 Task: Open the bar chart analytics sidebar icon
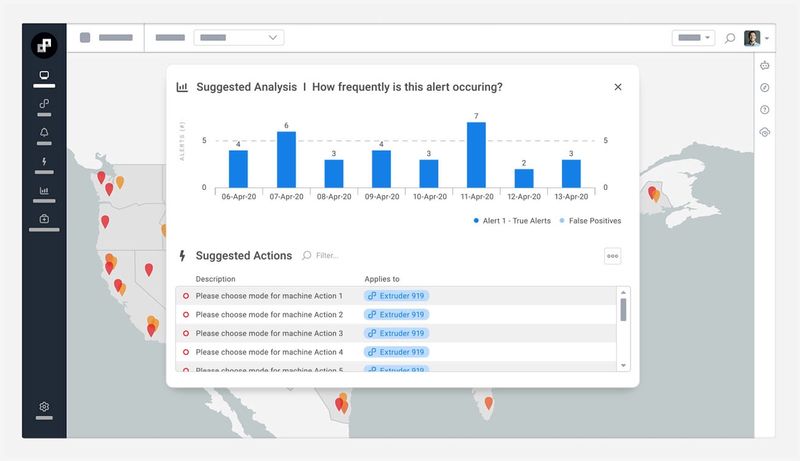(x=44, y=191)
